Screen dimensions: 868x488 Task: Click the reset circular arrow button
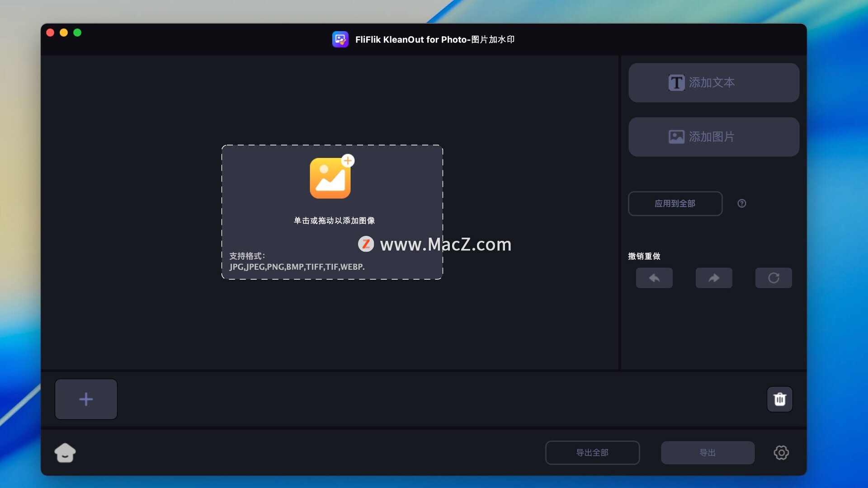tap(774, 278)
